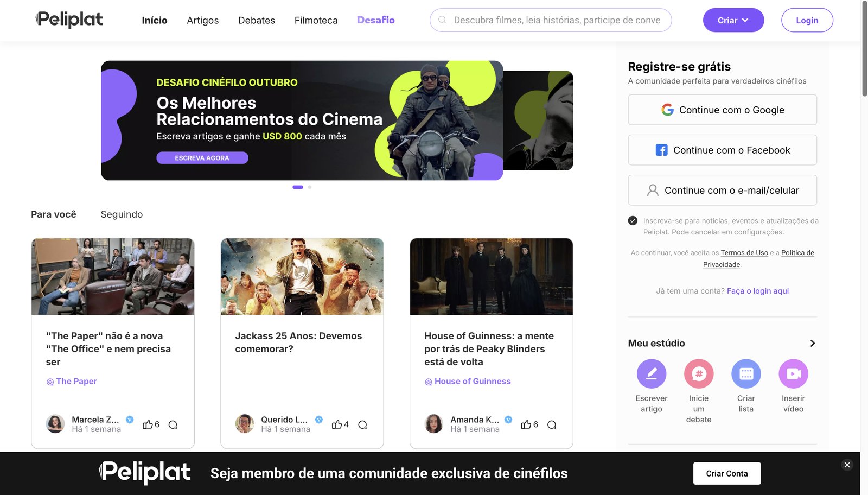This screenshot has height=495, width=868.
Task: Click Faça o login aqui link
Action: click(758, 291)
